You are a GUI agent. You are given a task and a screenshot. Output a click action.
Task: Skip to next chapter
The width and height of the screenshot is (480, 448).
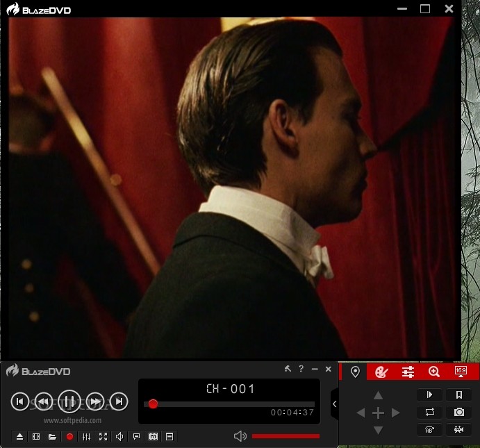point(119,401)
